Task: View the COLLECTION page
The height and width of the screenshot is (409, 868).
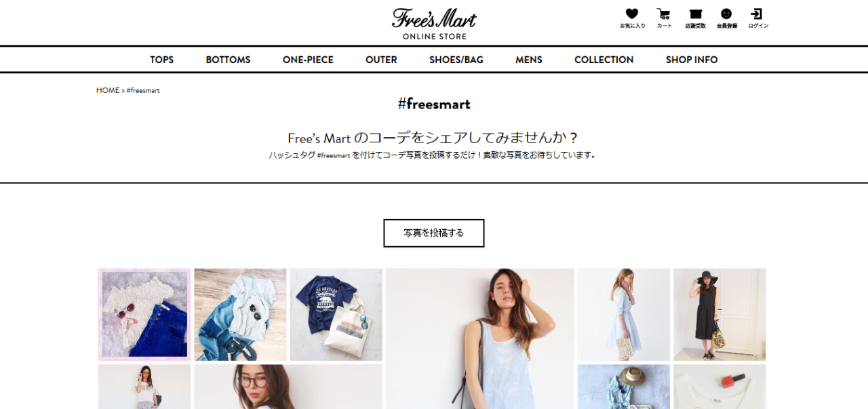Action: click(x=604, y=60)
